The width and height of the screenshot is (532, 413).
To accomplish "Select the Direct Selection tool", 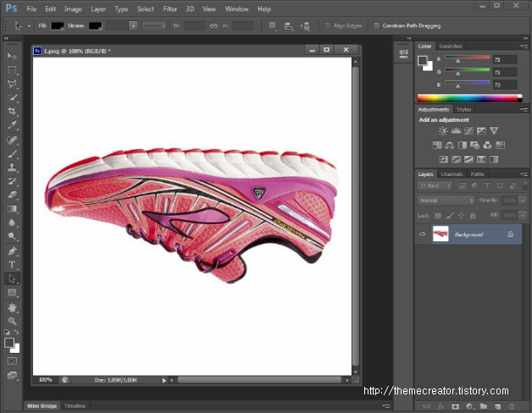I will (x=12, y=278).
